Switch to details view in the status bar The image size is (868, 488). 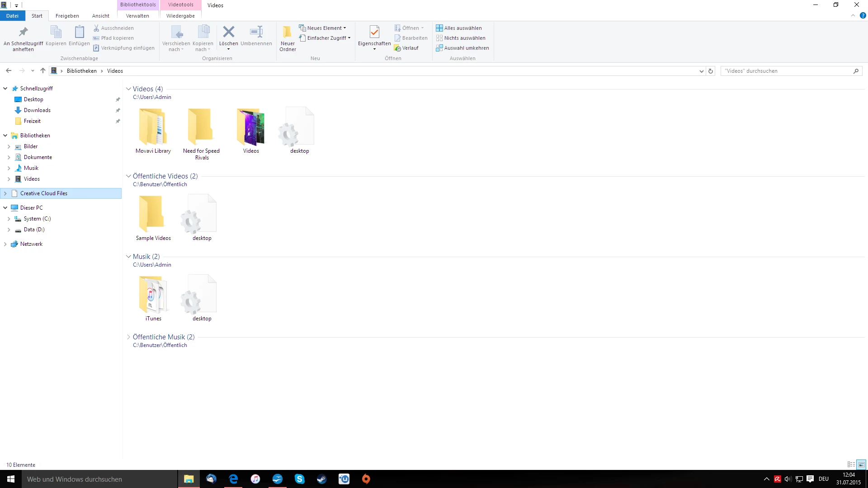[851, 465]
